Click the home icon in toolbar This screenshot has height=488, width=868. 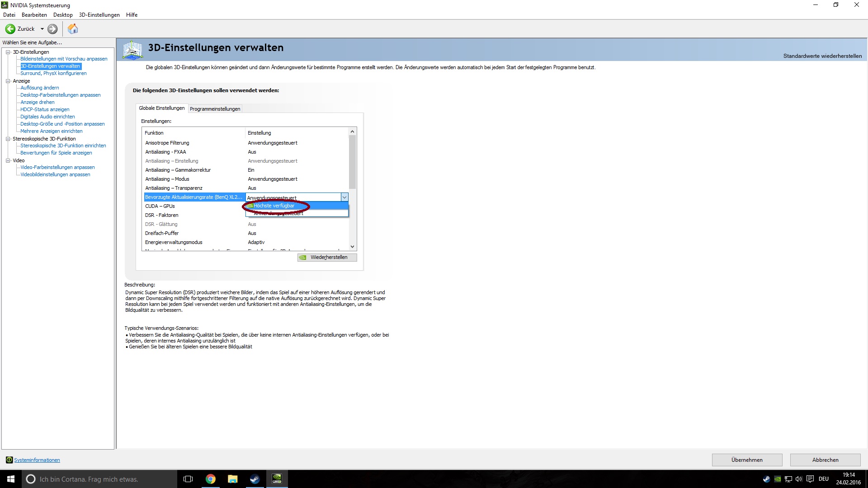tap(73, 29)
